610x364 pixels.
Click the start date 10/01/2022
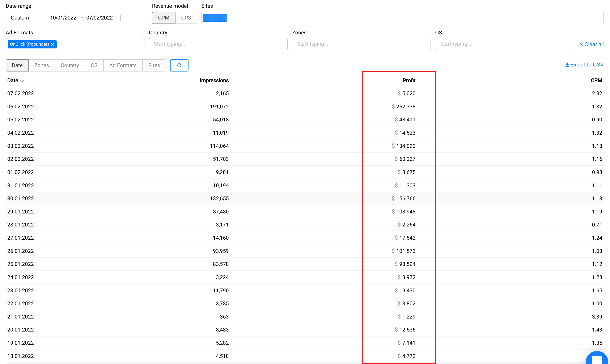tap(63, 18)
